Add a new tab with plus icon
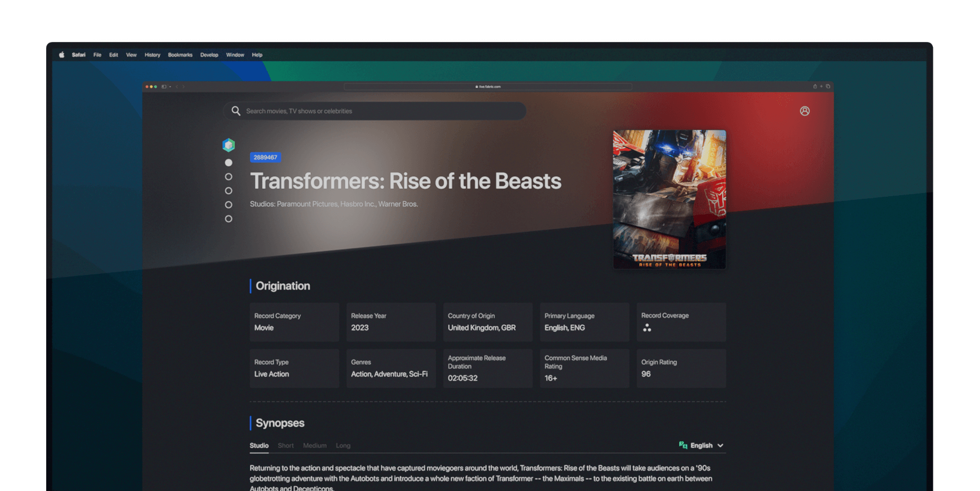 pos(821,87)
